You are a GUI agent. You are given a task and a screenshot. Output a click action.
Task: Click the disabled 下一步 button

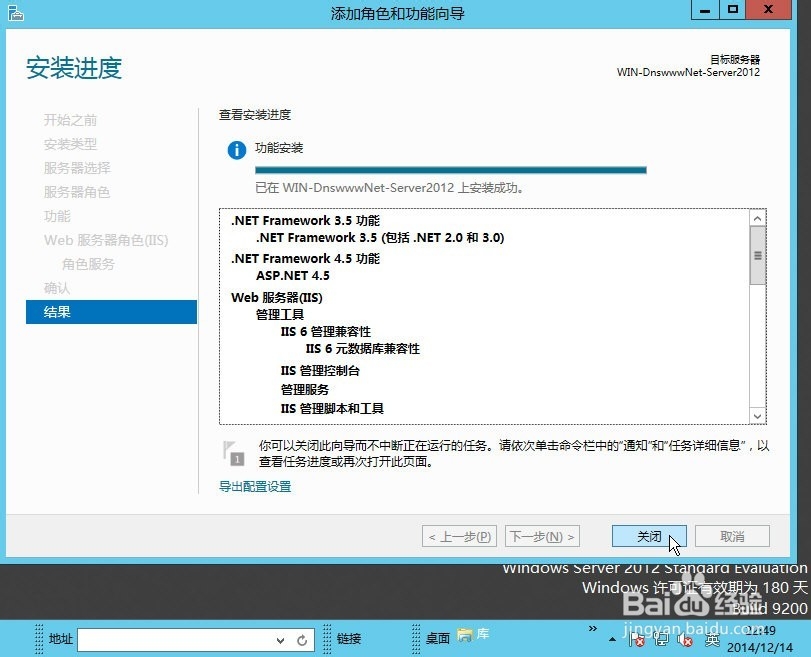click(x=541, y=536)
